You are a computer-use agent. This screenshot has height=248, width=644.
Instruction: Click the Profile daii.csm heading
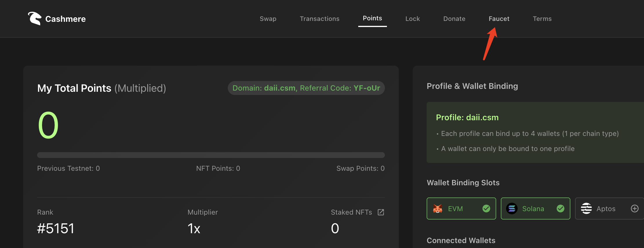[x=467, y=117]
